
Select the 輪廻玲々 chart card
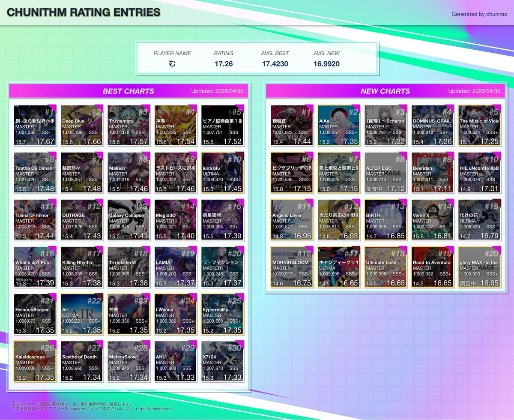click(x=82, y=172)
